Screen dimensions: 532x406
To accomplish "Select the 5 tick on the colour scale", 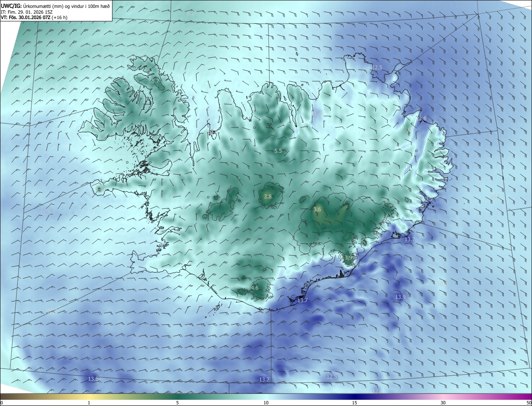I will [x=177, y=403].
